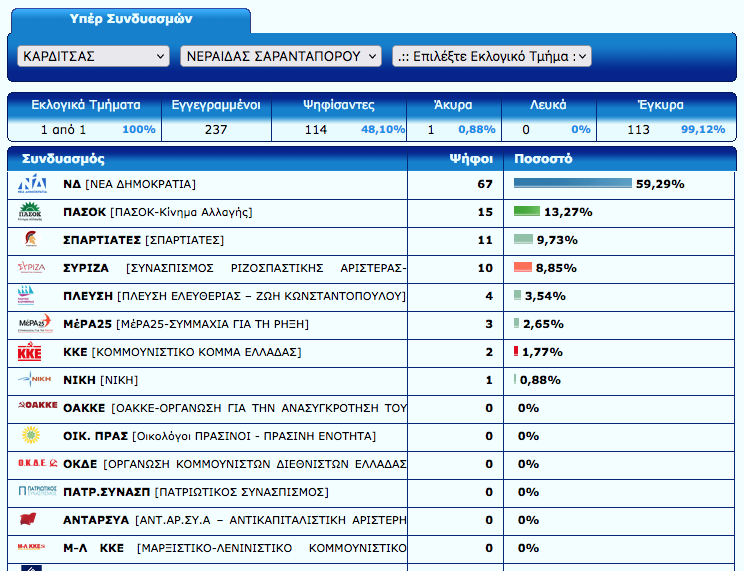Open the ΚΑΡΔΙΤΣΑΣ region dropdown
The image size is (744, 571).
click(93, 56)
